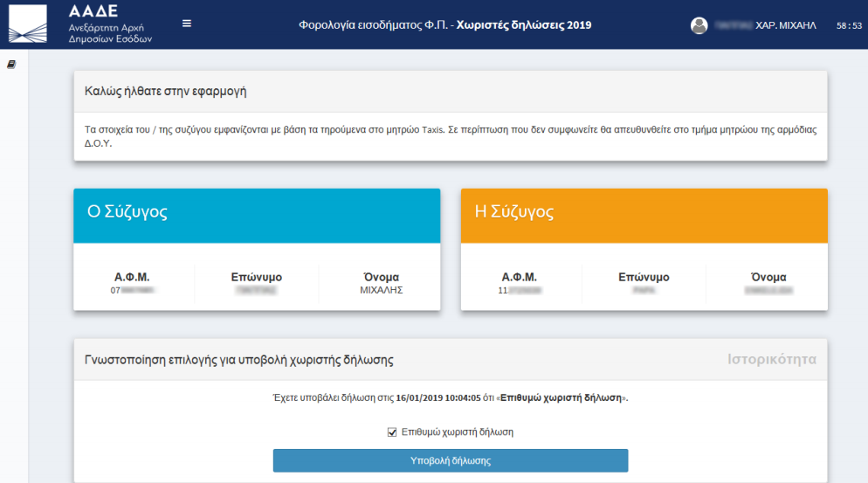
Task: Click the Επώνυμο label in Η Σύζυγος card
Action: pyautogui.click(x=644, y=277)
